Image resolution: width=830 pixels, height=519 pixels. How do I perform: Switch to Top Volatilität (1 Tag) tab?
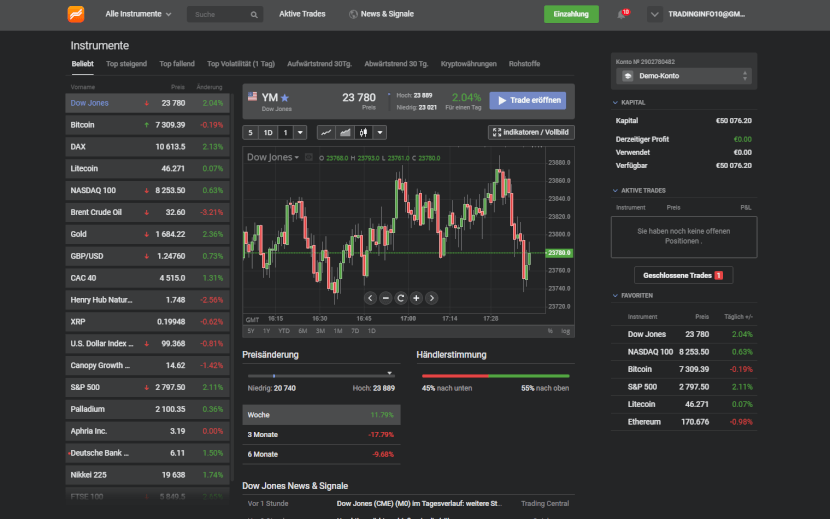241,64
